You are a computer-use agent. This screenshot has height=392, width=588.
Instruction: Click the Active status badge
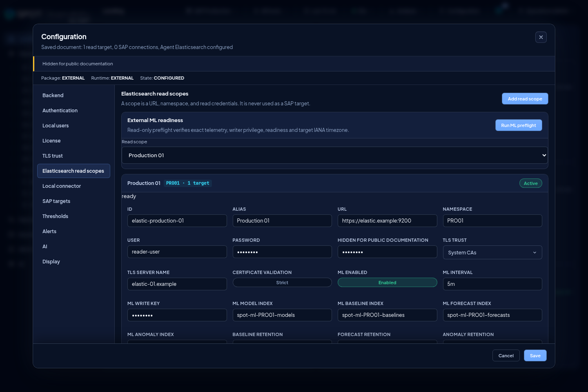pos(530,183)
